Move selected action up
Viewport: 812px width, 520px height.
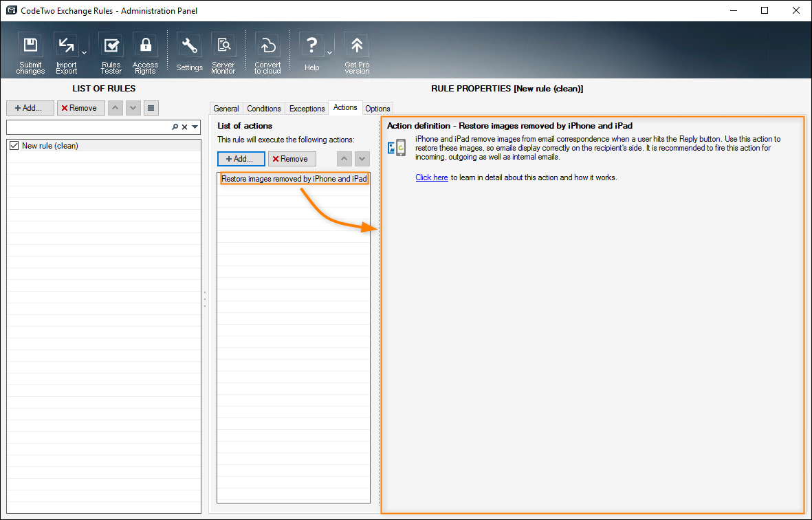pyautogui.click(x=344, y=158)
